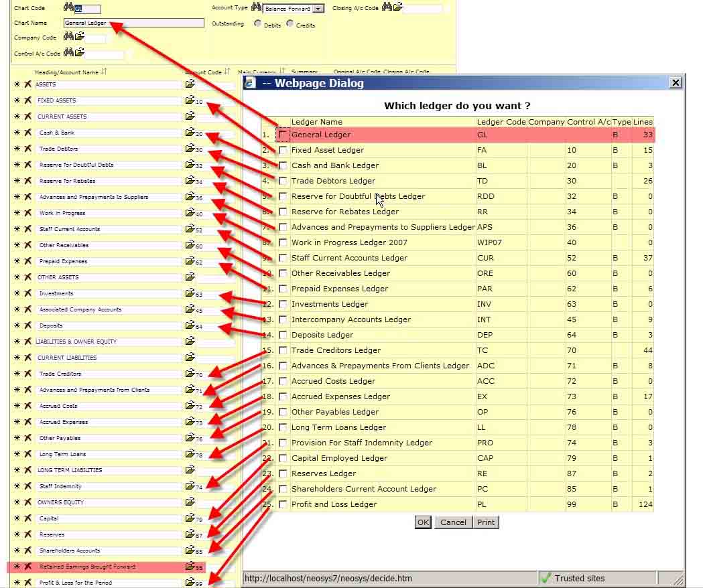The height and width of the screenshot is (588, 703).
Task: Expand the Account Type dropdown
Action: (x=318, y=9)
